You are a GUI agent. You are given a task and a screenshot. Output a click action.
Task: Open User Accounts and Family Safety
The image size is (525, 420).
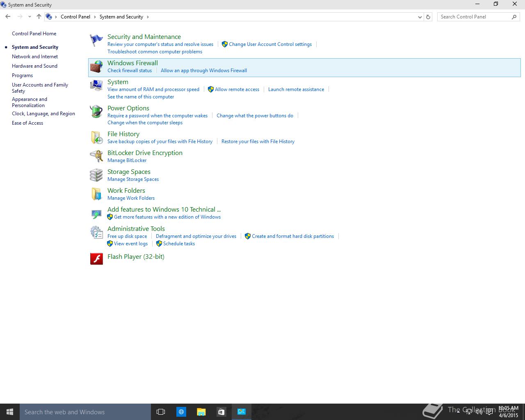(40, 88)
